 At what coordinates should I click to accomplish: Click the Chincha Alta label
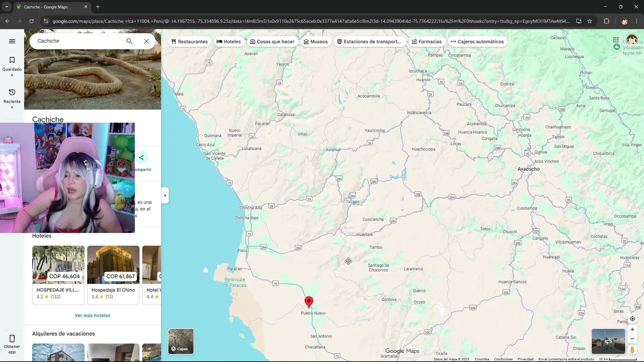point(251,208)
